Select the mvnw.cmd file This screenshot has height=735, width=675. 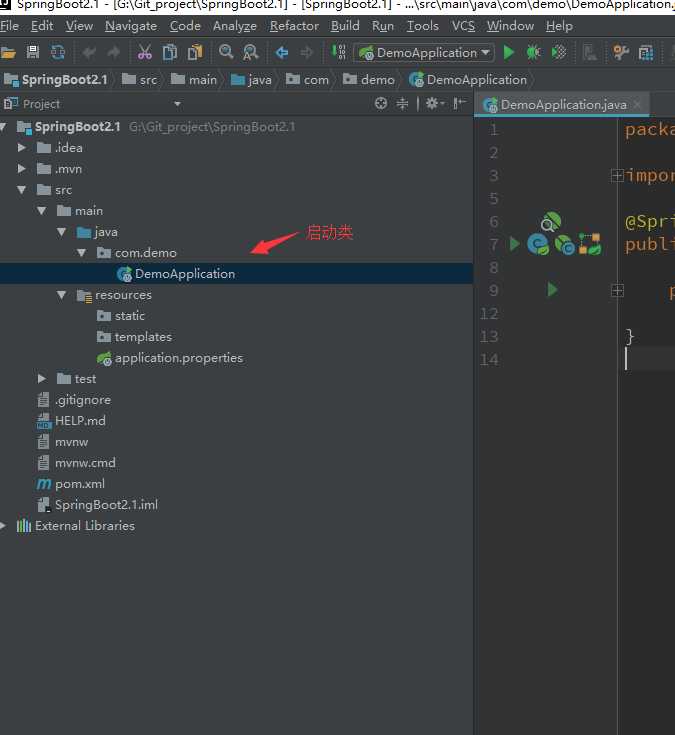point(85,463)
